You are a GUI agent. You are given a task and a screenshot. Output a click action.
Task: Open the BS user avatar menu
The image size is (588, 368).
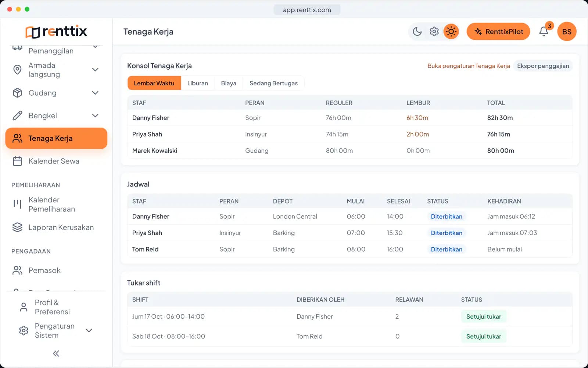click(x=567, y=32)
